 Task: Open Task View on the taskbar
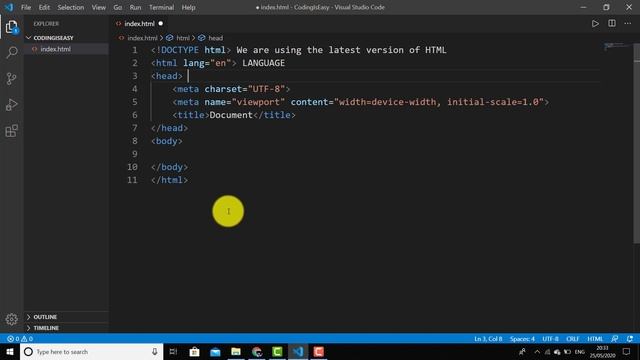pos(173,351)
